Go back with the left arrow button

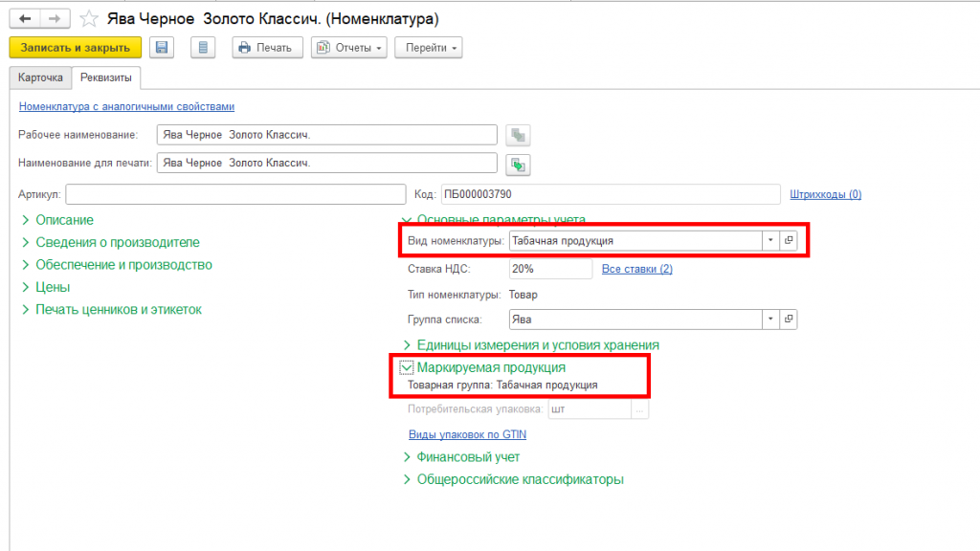pyautogui.click(x=25, y=19)
